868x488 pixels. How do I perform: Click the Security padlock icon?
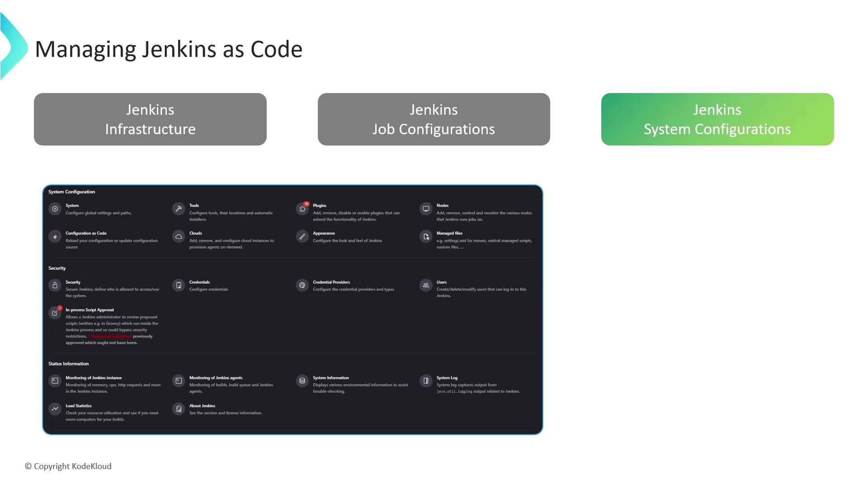(55, 285)
